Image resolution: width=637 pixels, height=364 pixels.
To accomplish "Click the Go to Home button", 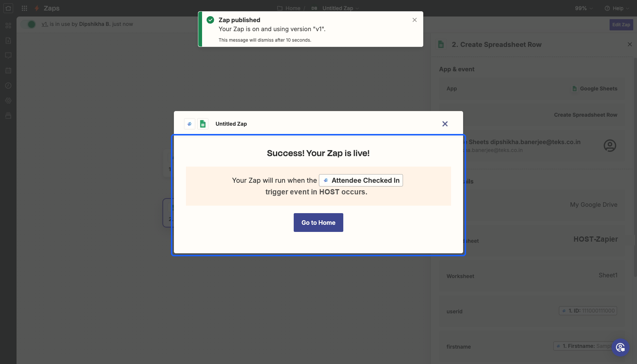I will pyautogui.click(x=318, y=223).
